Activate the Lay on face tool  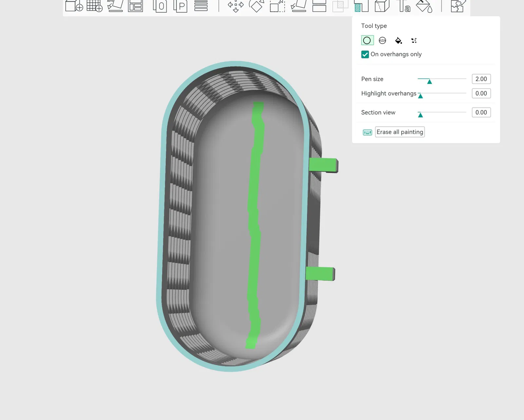[298, 6]
